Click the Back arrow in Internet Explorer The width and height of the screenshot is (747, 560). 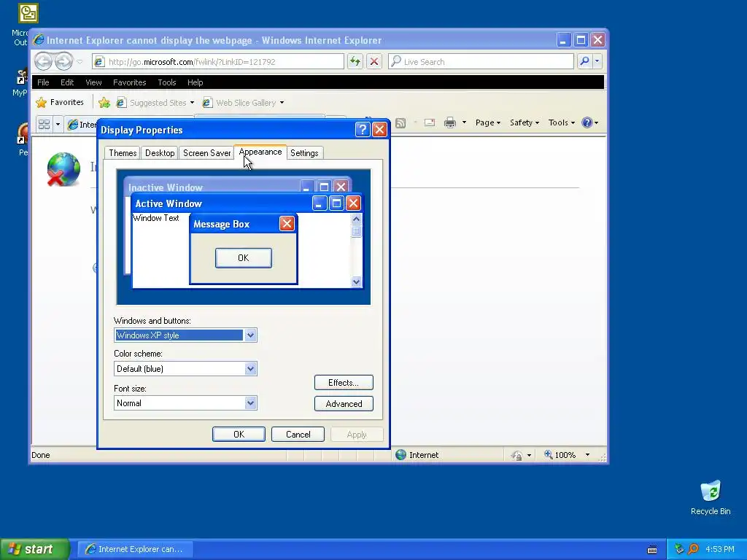pos(43,61)
